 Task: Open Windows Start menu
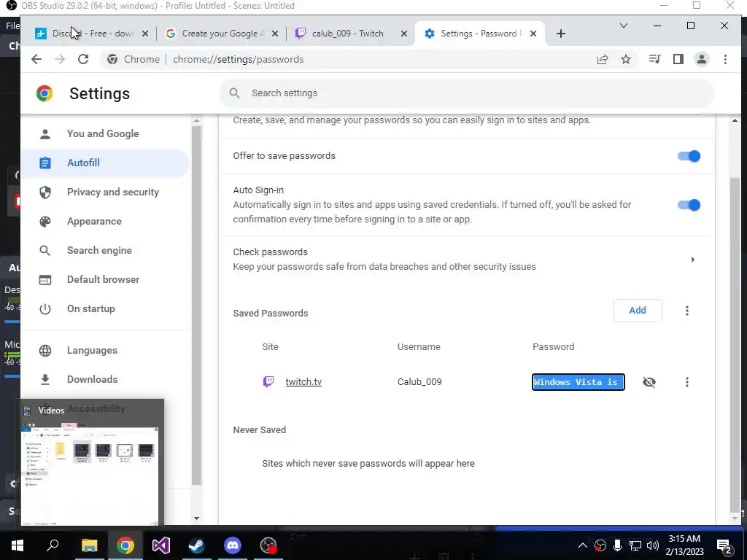pyautogui.click(x=18, y=545)
